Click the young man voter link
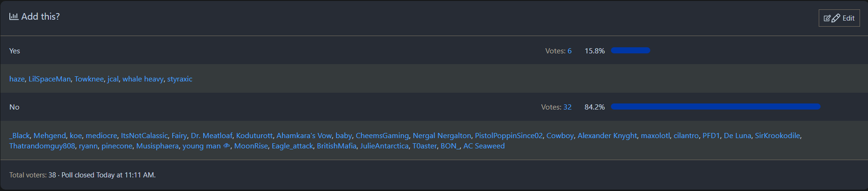Screen dimensions: 868x191 tap(202, 146)
